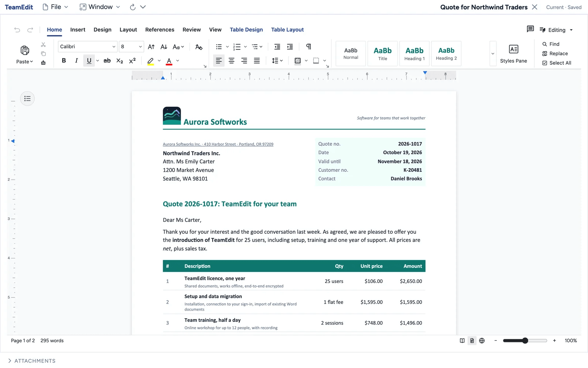Open line spacing dropdown
Viewport: 588px width, 368px height.
277,61
